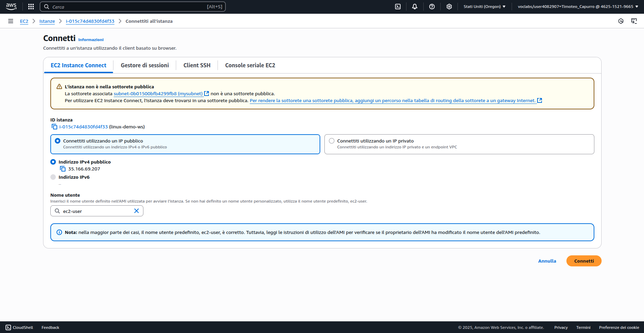Click the orange Connetti button
Screen dimensions: 644x333
[584, 261]
